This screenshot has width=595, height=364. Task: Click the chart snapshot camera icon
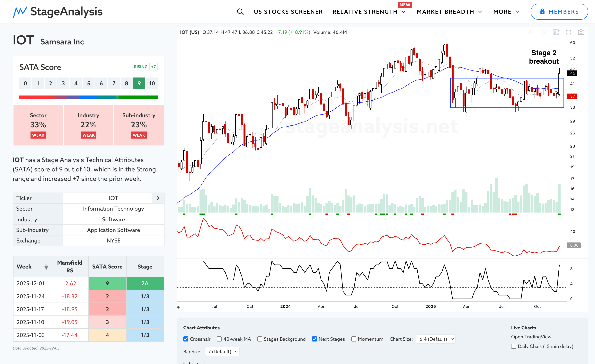click(581, 32)
